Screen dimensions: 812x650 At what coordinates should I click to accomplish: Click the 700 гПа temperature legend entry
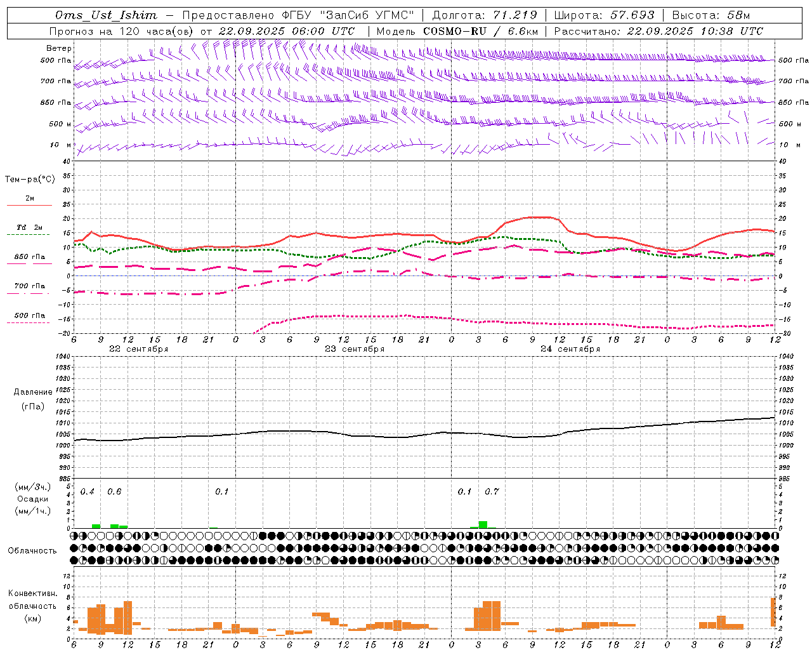pos(30,286)
